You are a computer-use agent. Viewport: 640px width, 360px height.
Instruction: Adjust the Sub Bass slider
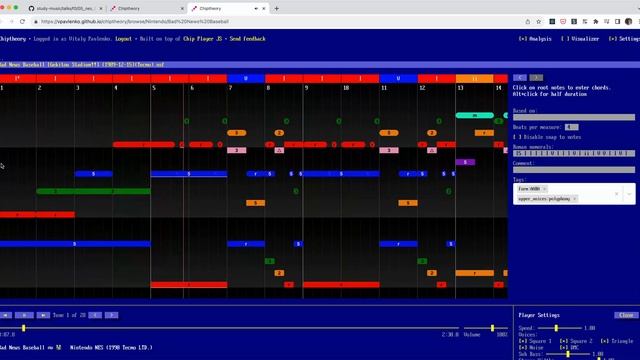pos(568,354)
